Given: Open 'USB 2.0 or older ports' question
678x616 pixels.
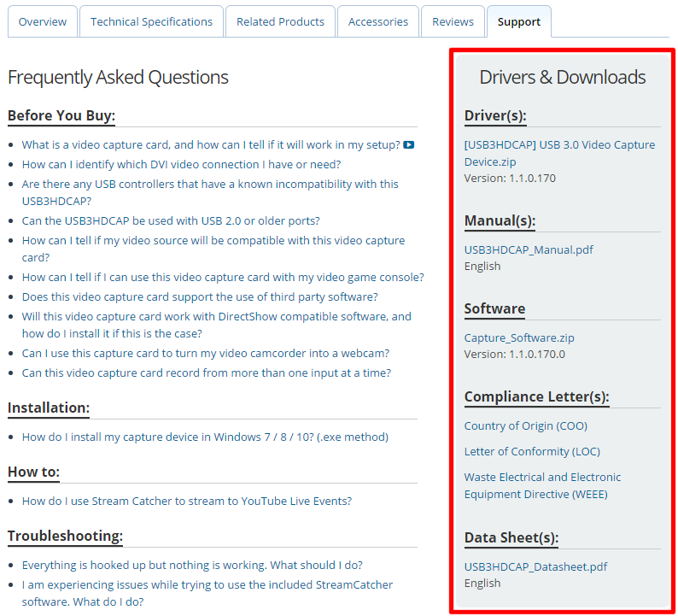Looking at the screenshot, I should coord(171,220).
